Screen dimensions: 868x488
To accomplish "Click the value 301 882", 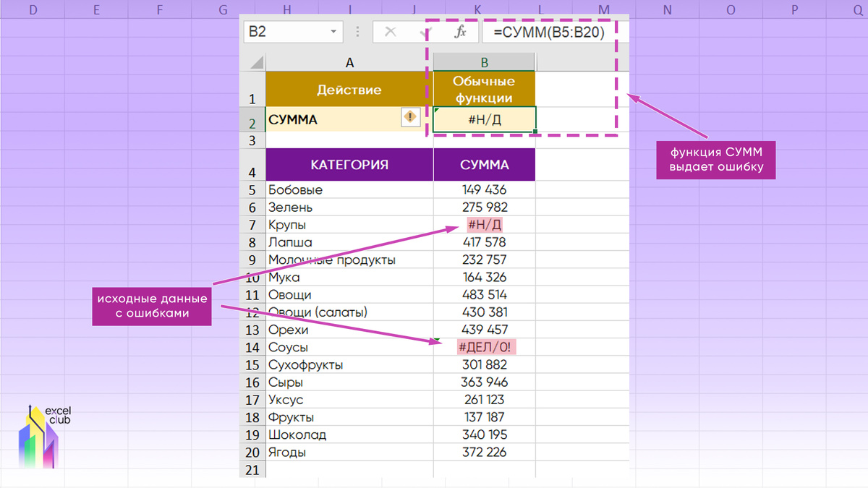I will [485, 364].
